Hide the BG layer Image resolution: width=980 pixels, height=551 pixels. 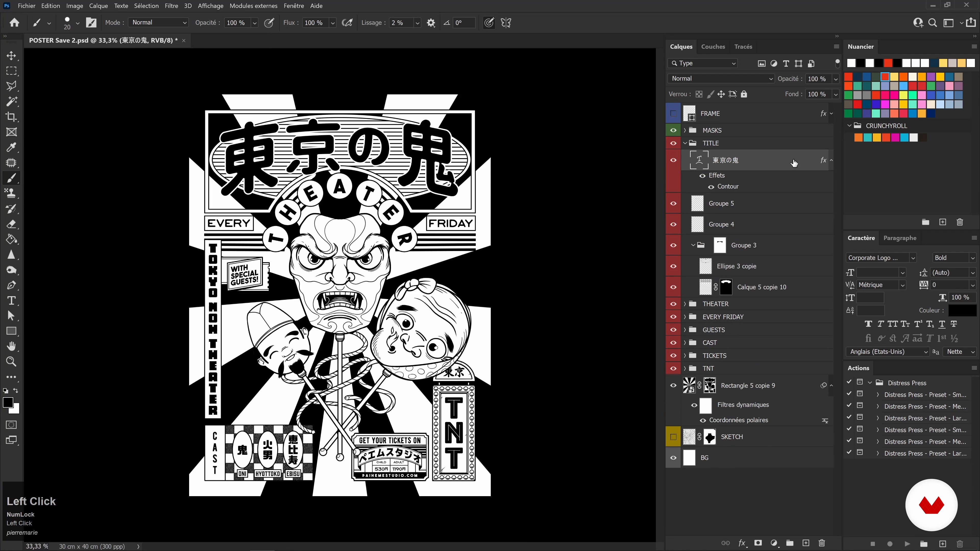(673, 457)
